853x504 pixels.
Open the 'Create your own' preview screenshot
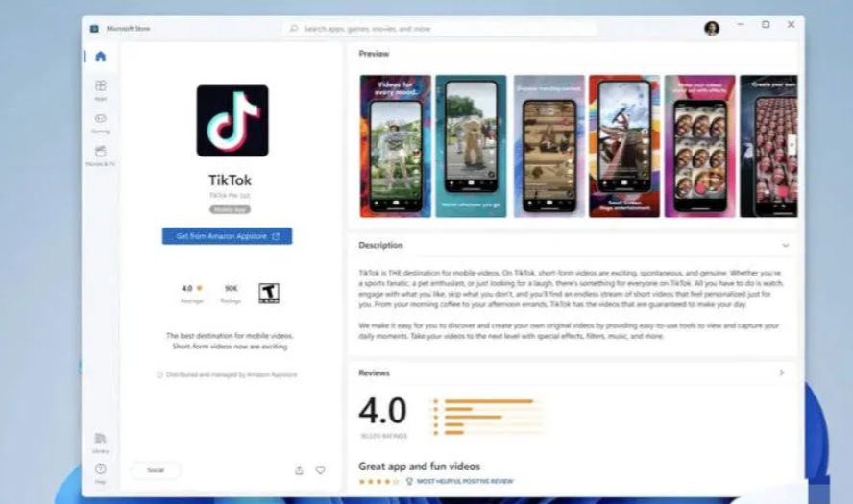pos(768,146)
